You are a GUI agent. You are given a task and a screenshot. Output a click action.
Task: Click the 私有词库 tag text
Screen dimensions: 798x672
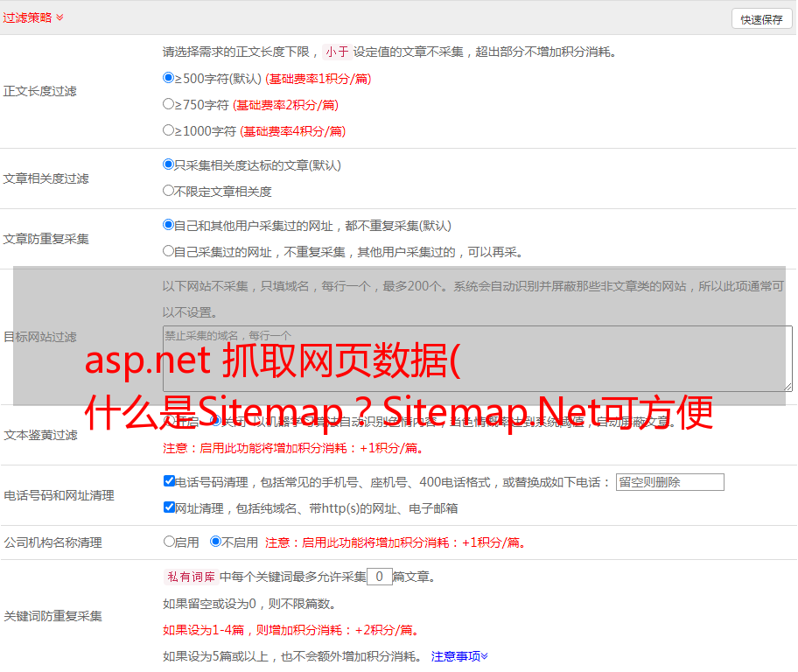pos(192,577)
